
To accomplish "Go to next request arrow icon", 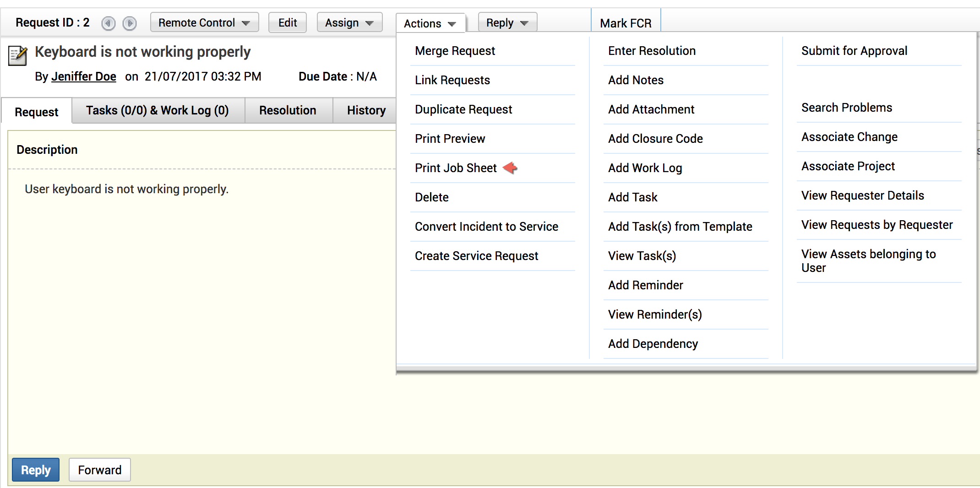I will click(x=130, y=23).
